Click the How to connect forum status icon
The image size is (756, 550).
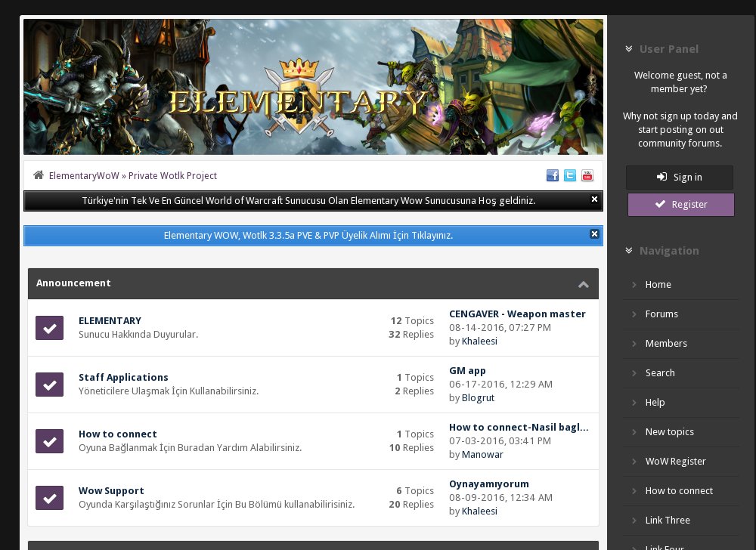coord(50,441)
